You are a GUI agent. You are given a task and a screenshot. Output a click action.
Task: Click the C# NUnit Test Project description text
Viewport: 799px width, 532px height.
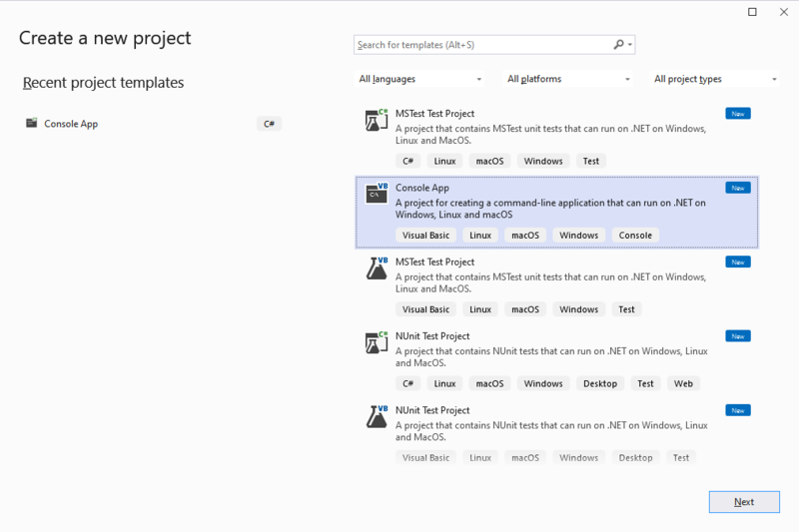pyautogui.click(x=551, y=357)
